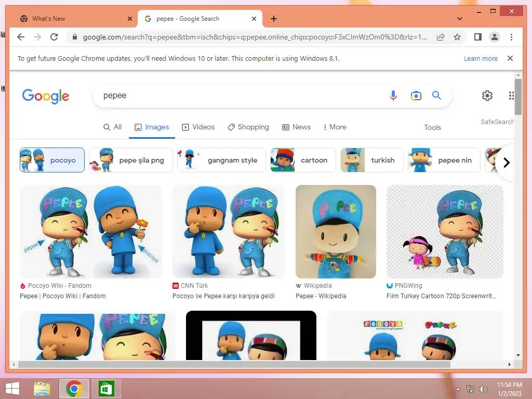Open the Tools filter options
The width and height of the screenshot is (532, 399).
click(x=432, y=128)
